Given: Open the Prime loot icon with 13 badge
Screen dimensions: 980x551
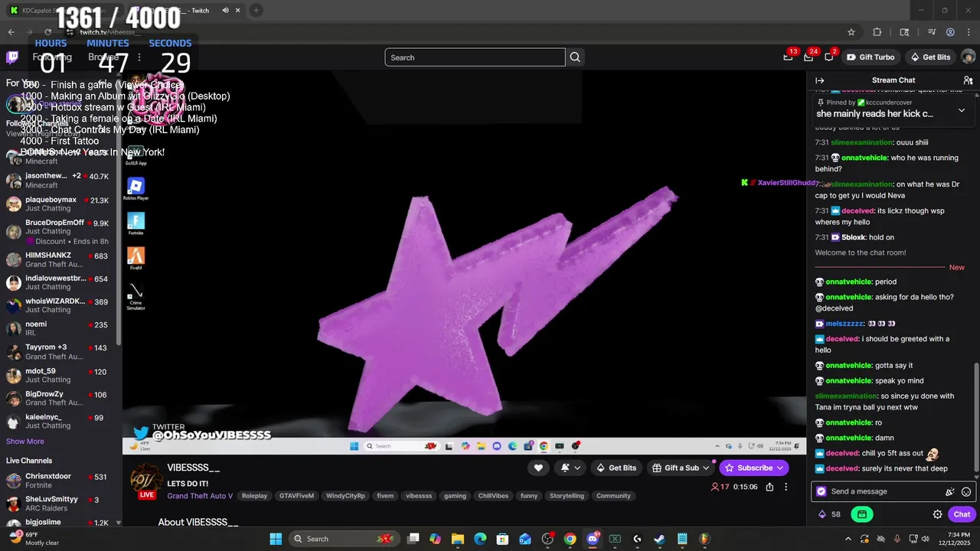Looking at the screenshot, I should click(788, 57).
